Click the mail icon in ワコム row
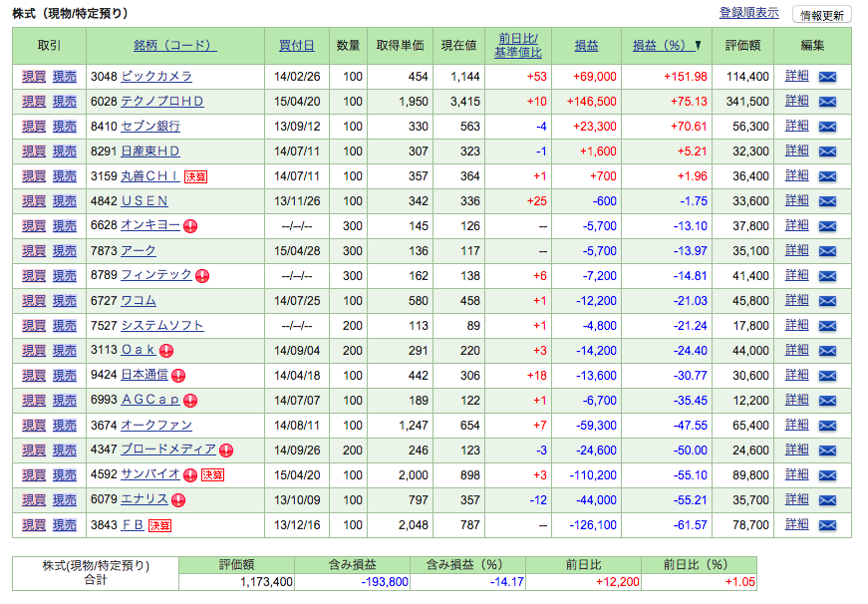Viewport: 868px width, 604px height. [827, 301]
